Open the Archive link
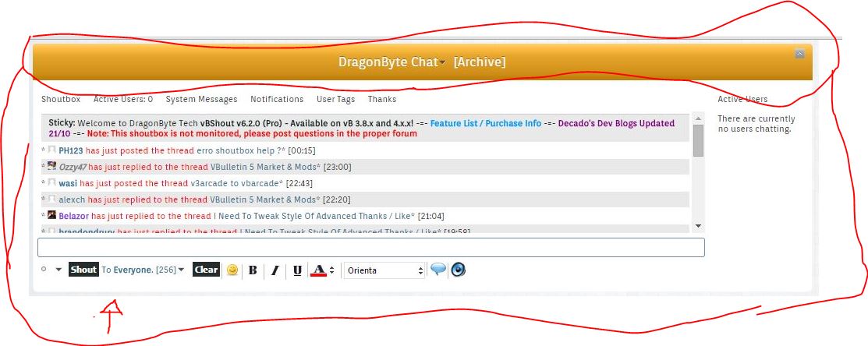Image resolution: width=868 pixels, height=346 pixels. pyautogui.click(x=480, y=62)
